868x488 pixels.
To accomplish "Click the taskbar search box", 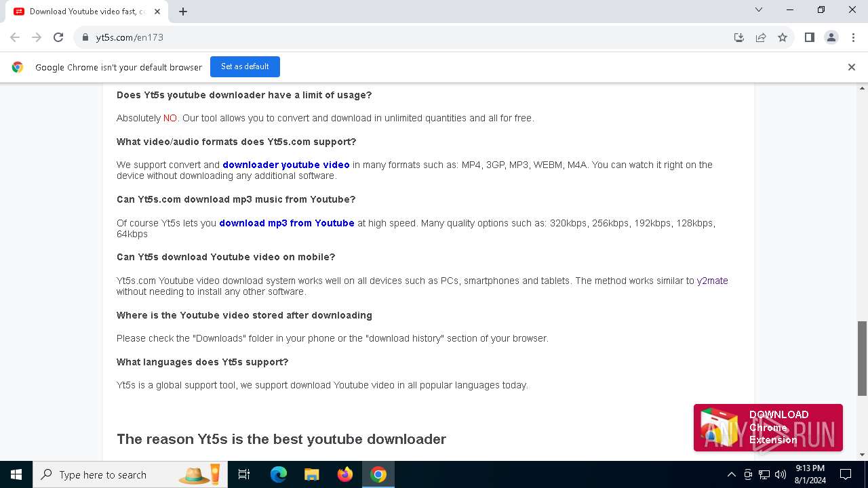I will click(131, 474).
